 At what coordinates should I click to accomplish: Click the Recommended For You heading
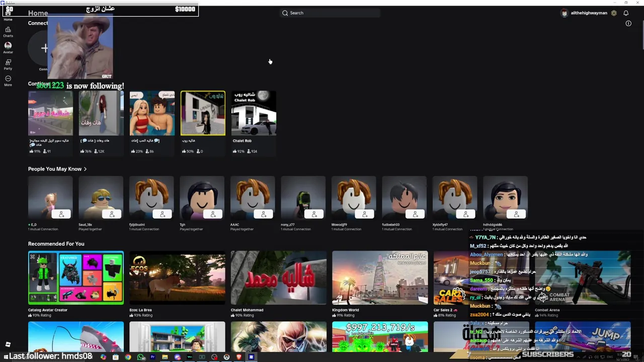(56, 244)
